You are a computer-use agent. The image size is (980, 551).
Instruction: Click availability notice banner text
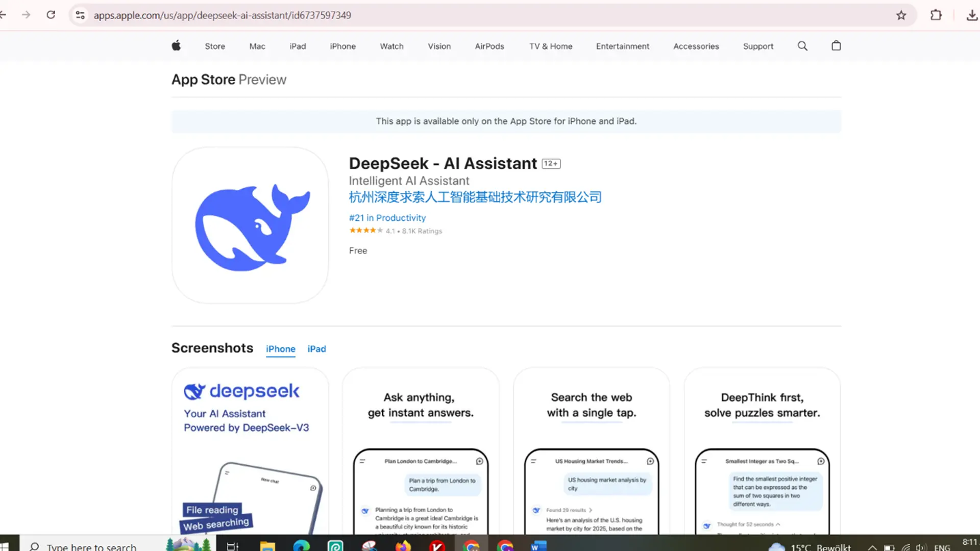point(506,121)
